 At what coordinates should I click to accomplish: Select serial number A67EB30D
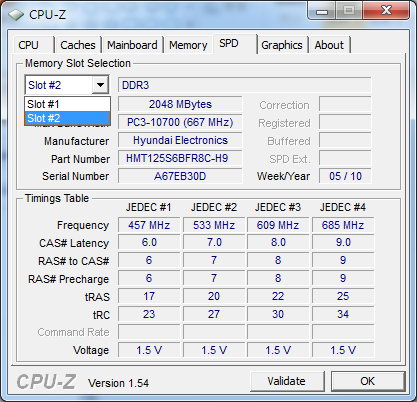coord(180,176)
